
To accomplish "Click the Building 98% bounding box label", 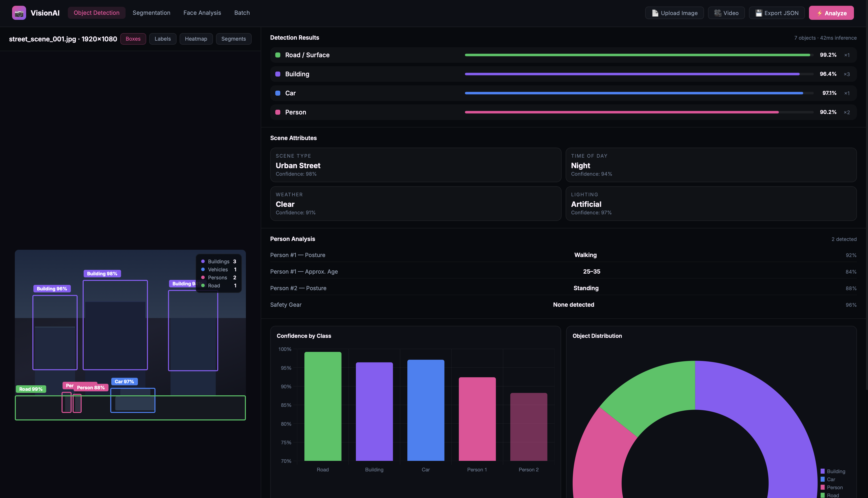I will point(102,274).
